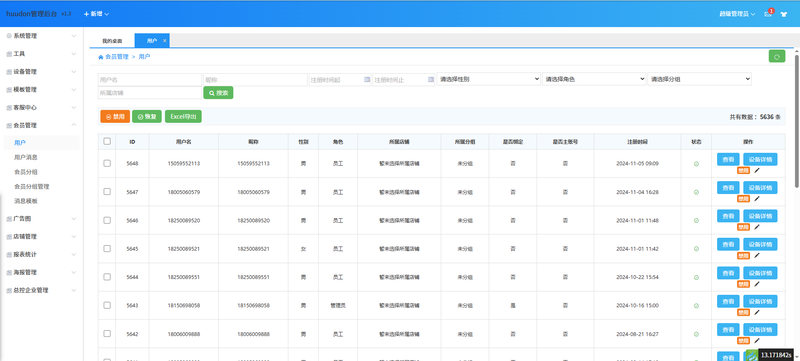
Task: Click 查看 button for user 5648
Action: (728, 159)
